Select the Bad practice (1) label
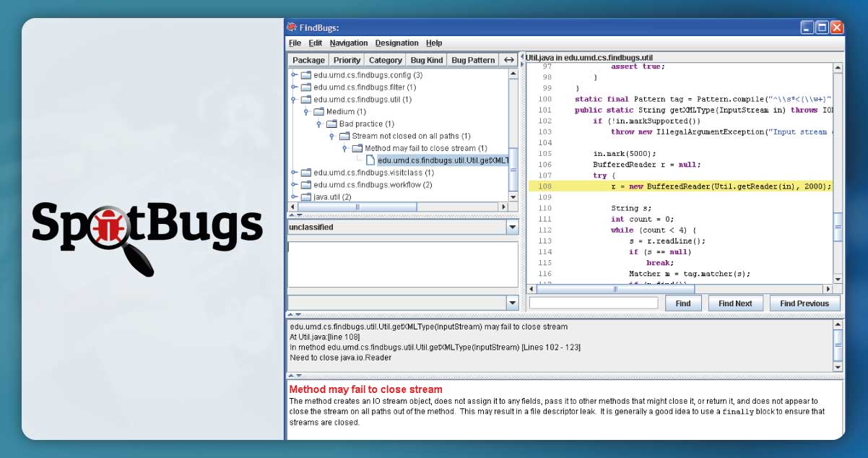Image resolution: width=868 pixels, height=458 pixels. coord(367,124)
